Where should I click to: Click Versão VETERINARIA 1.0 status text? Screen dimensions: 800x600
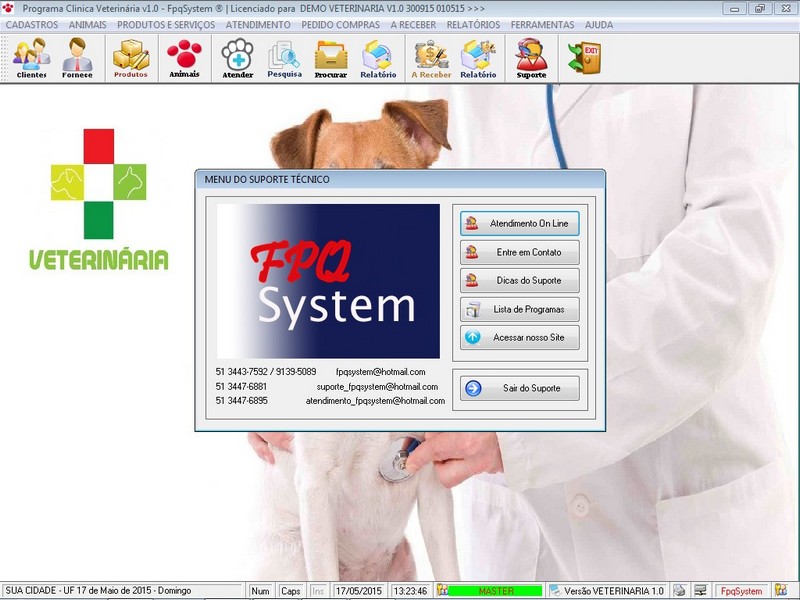[x=614, y=591]
